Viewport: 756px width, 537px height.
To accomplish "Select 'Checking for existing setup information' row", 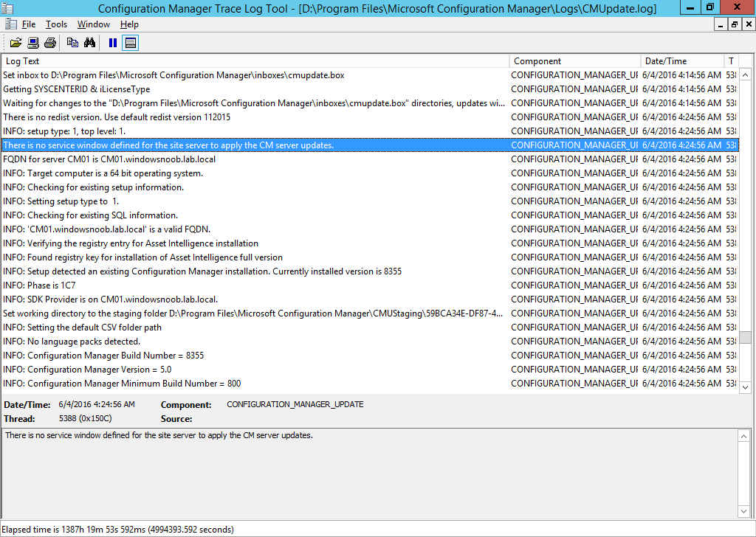I will pos(371,187).
